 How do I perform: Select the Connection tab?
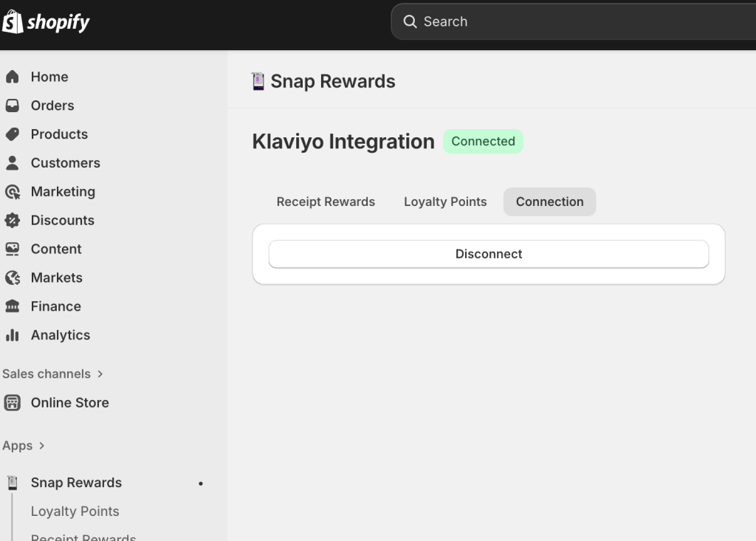549,201
